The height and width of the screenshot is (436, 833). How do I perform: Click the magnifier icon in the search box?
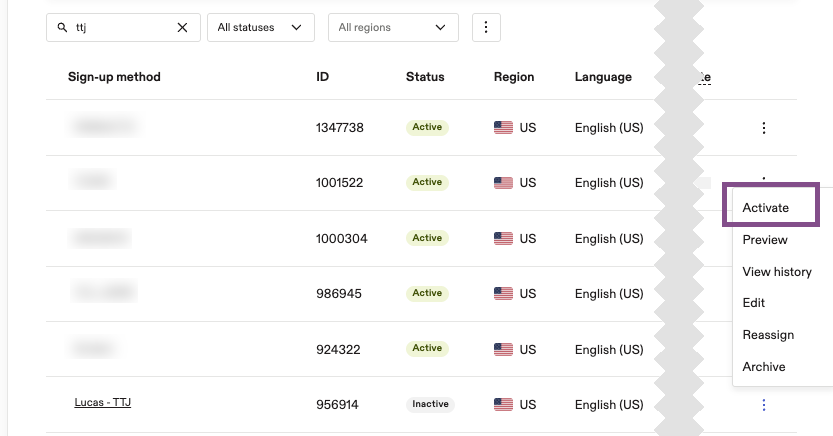pos(62,28)
